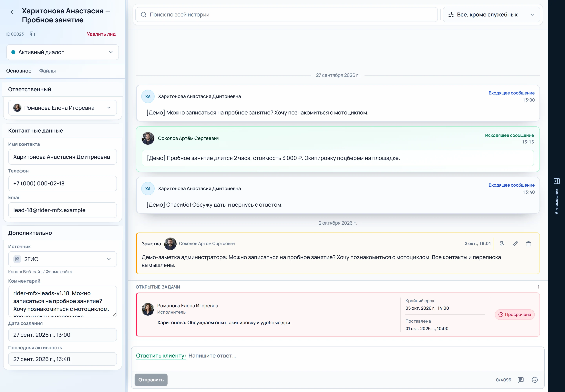
Task: Open the Активный диалог status dropdown
Action: [x=62, y=52]
